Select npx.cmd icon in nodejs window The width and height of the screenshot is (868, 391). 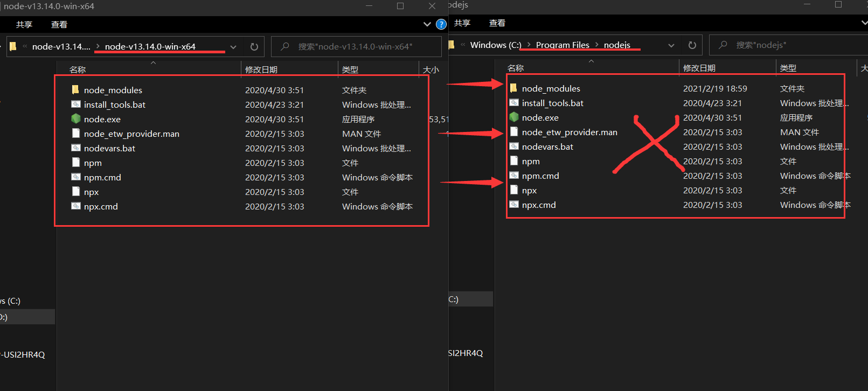(x=513, y=205)
